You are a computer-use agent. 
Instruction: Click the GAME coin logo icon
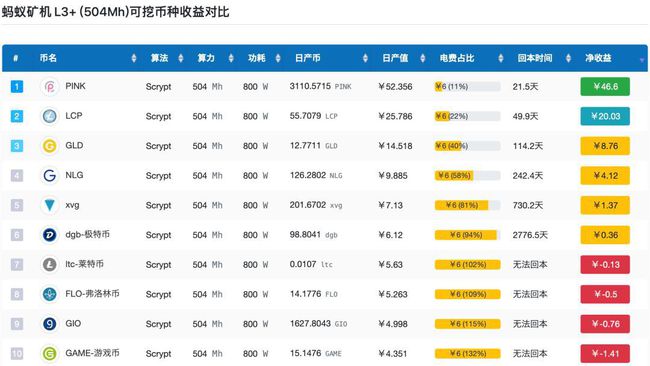point(50,354)
